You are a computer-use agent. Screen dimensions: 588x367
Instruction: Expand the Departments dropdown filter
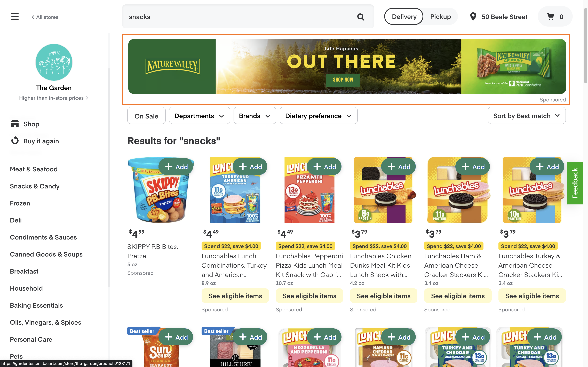pyautogui.click(x=199, y=115)
